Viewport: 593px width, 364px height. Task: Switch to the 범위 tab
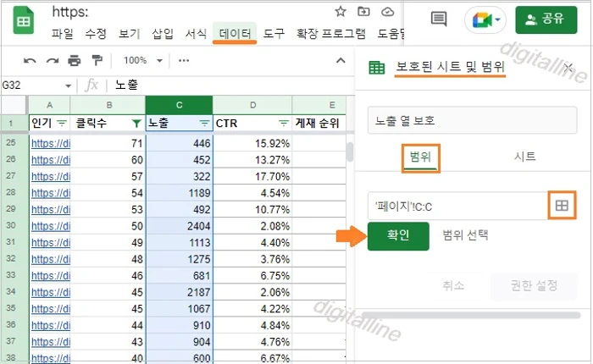[x=420, y=158]
